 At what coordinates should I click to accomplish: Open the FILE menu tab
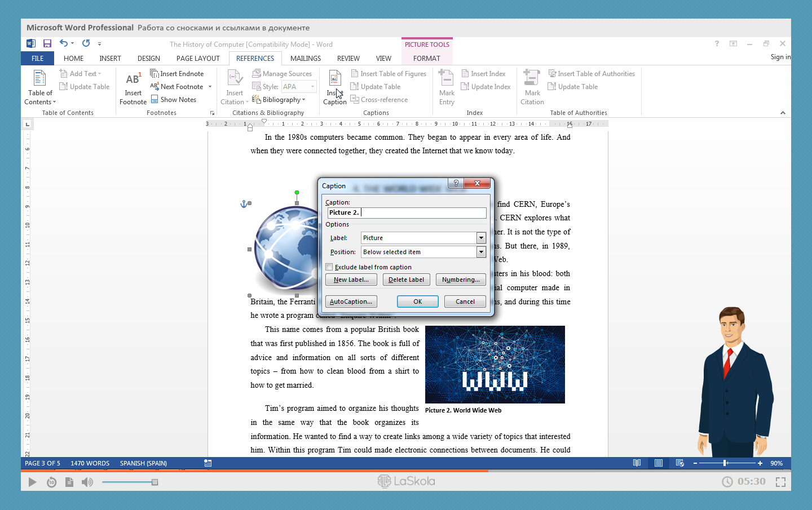tap(38, 59)
